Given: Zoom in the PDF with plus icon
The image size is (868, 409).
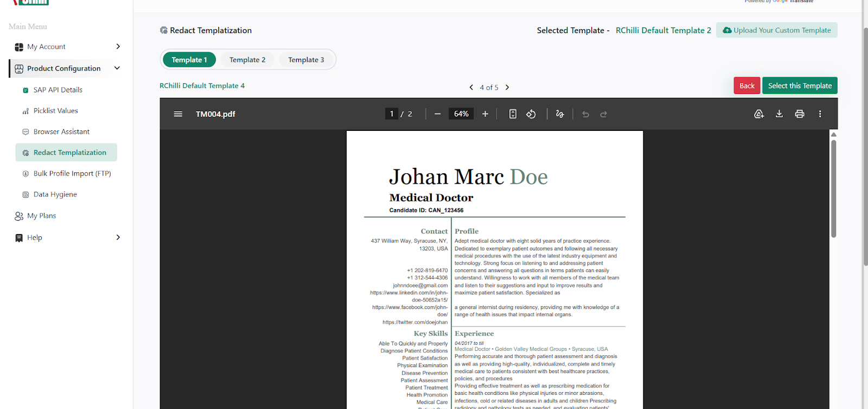Looking at the screenshot, I should [485, 114].
